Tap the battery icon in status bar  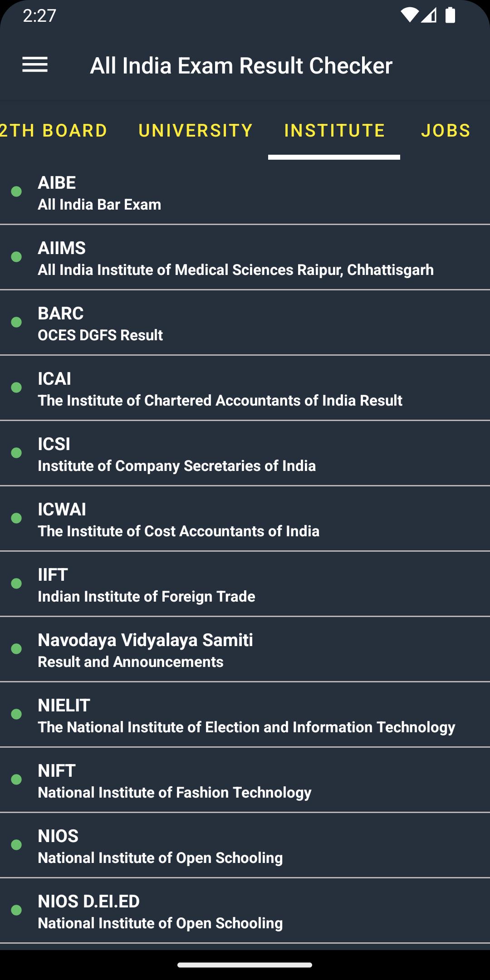click(x=450, y=15)
